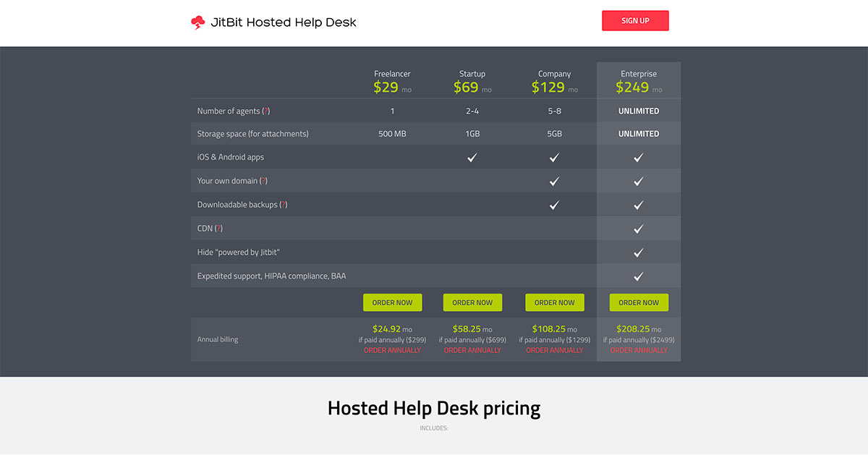
Task: Click the Enterprise Hide powered by Jitbit checkmark
Action: [639, 252]
